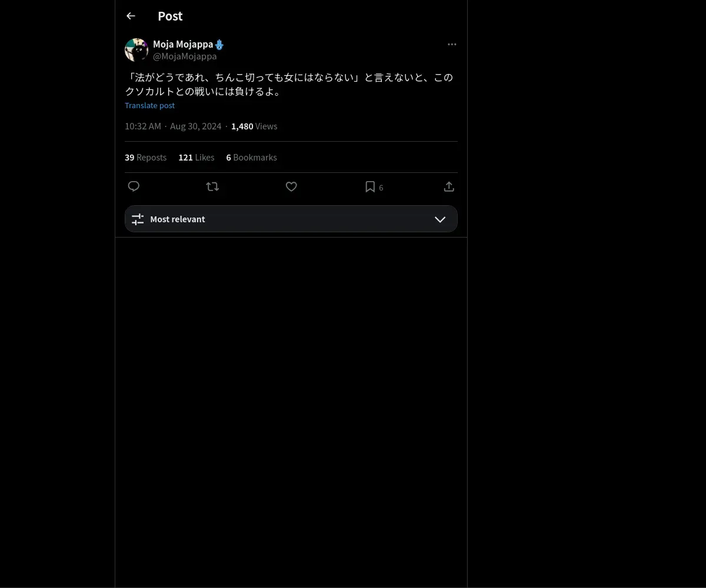Go back using the left arrow

point(131,16)
